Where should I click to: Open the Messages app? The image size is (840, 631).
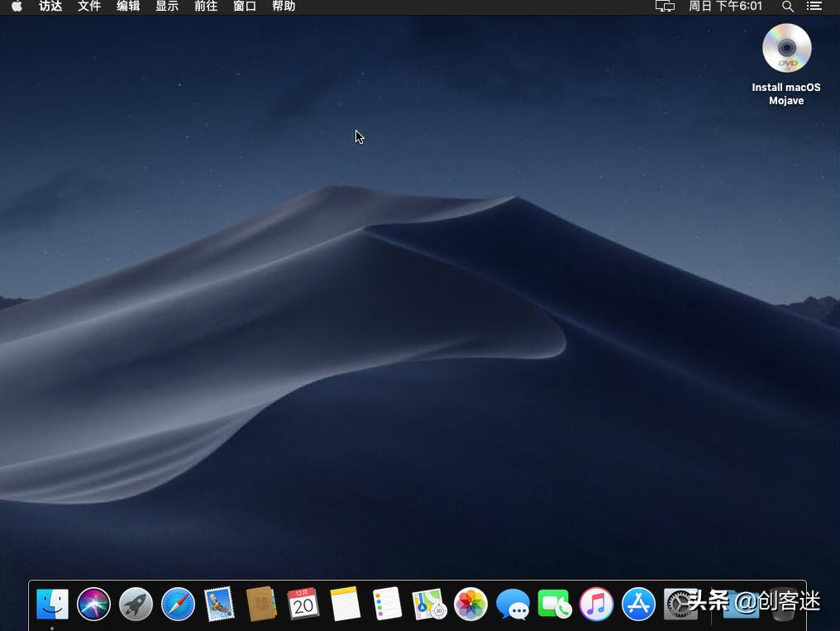tap(513, 604)
